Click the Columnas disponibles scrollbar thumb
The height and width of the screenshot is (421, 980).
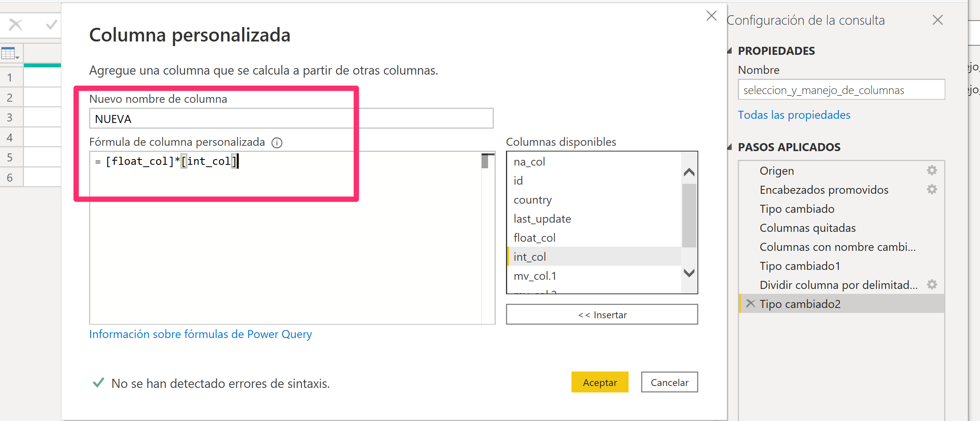[689, 215]
